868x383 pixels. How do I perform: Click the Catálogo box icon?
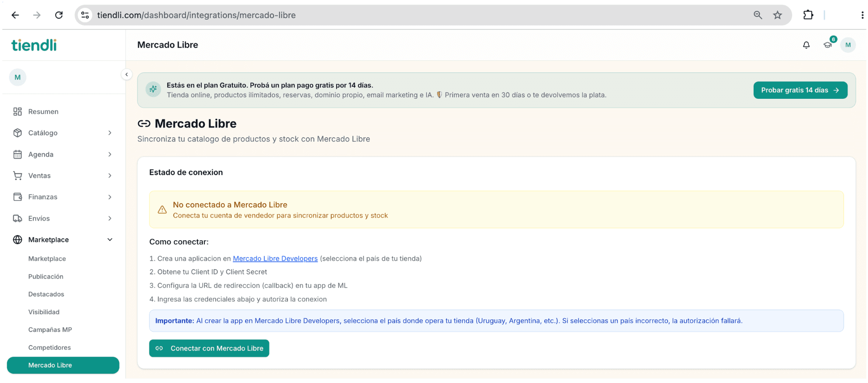(x=18, y=133)
